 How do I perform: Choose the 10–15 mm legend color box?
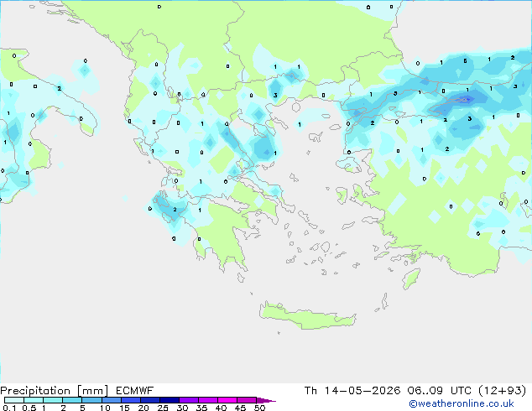[x=111, y=400]
